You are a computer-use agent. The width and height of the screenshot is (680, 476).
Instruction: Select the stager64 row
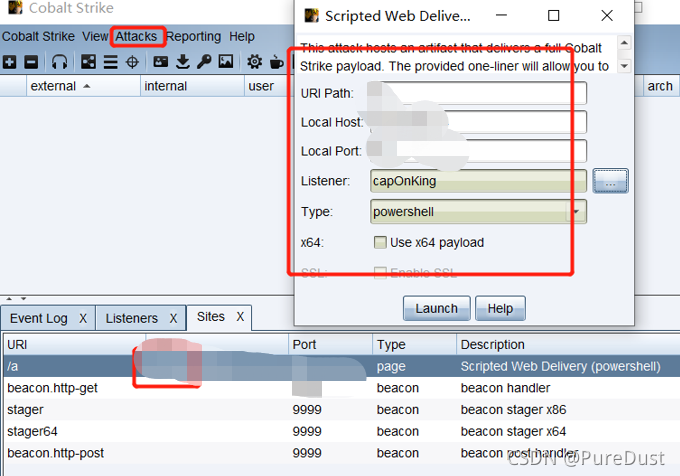coord(342,431)
